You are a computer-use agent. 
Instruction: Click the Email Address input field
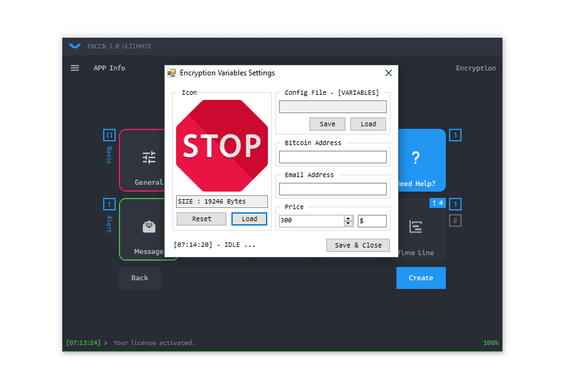pos(333,189)
